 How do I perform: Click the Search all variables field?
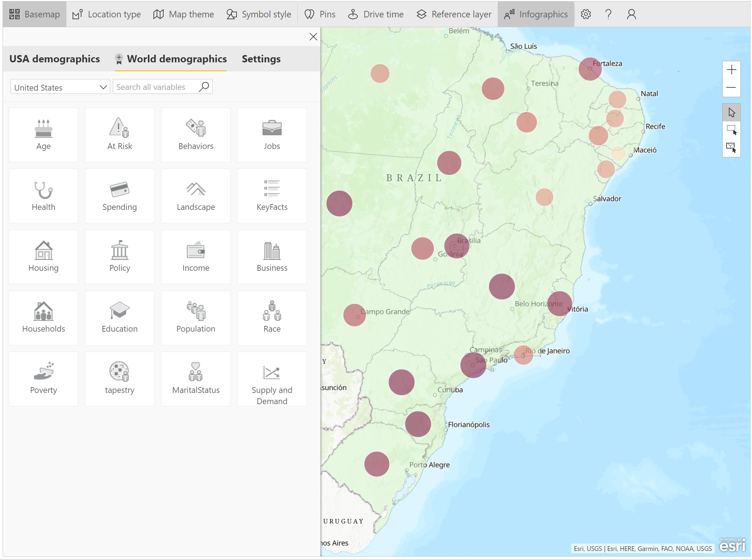click(x=163, y=87)
